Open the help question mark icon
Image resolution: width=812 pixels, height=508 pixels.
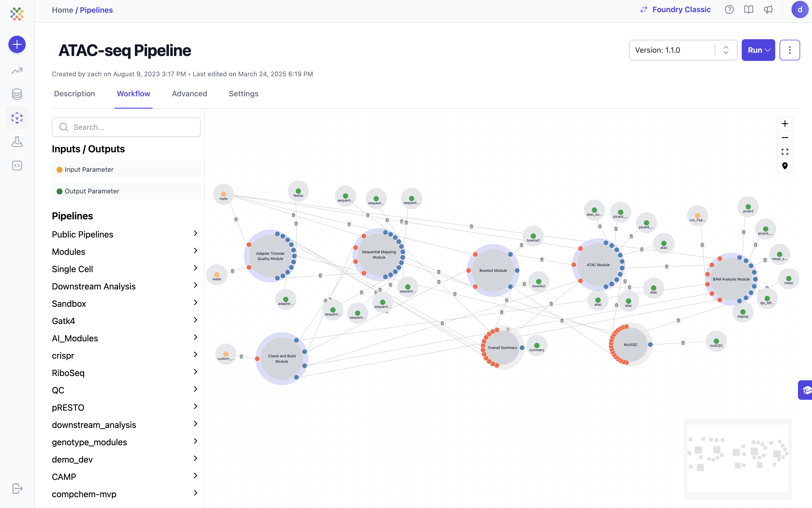(729, 10)
